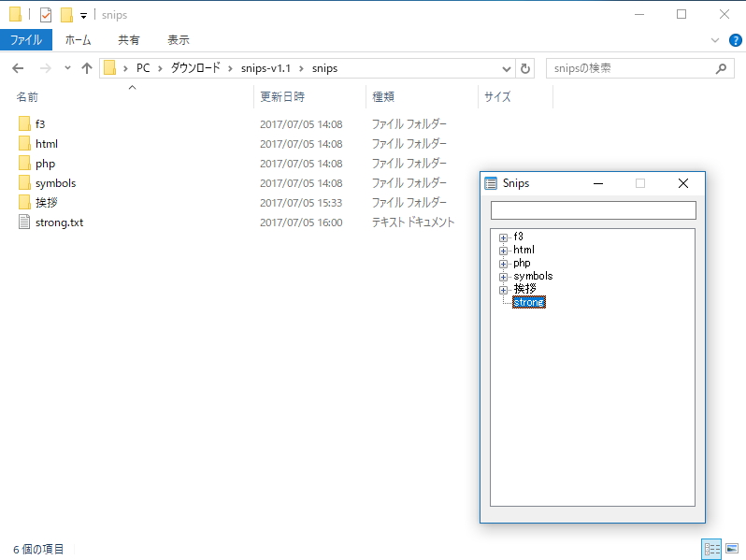746x560 pixels.
Task: Click the テキスト ドキュメント type cell
Action: click(413, 223)
